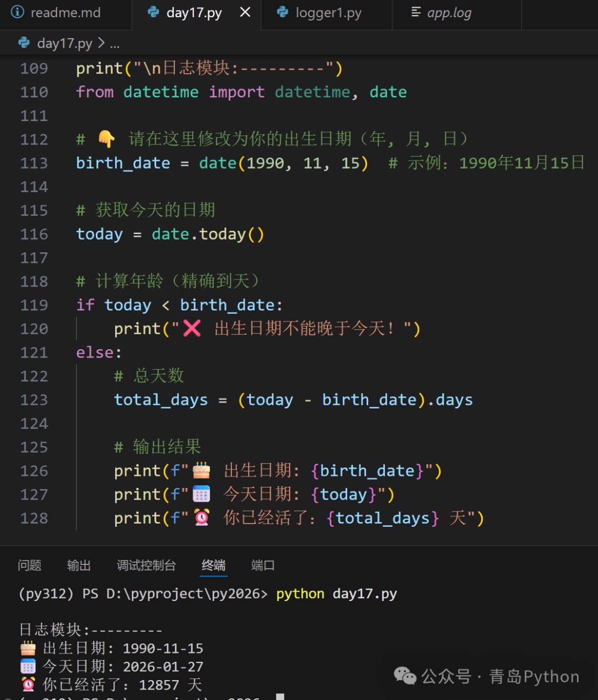Close the day17.py editor tab
The height and width of the screenshot is (700, 598).
point(245,12)
